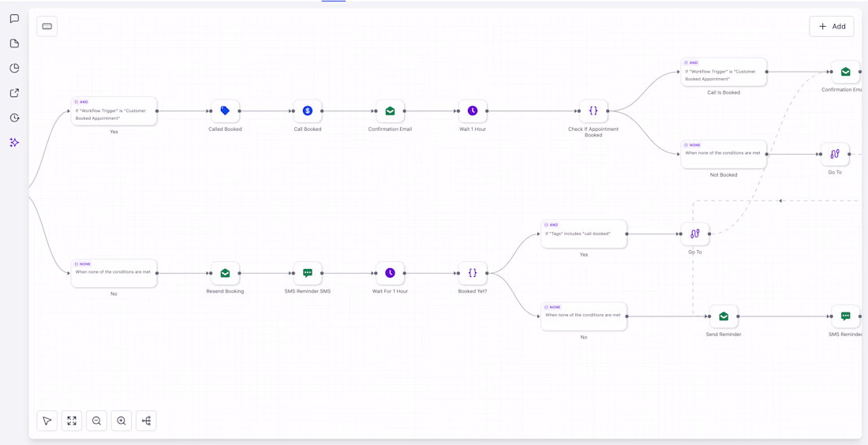Click the zoom in magnifier
Image resolution: width=868 pixels, height=445 pixels.
click(122, 421)
